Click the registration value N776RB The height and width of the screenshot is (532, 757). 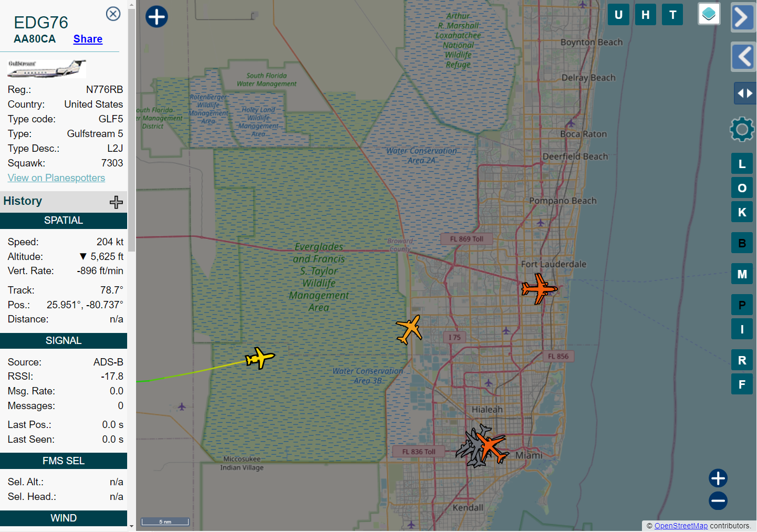105,90
